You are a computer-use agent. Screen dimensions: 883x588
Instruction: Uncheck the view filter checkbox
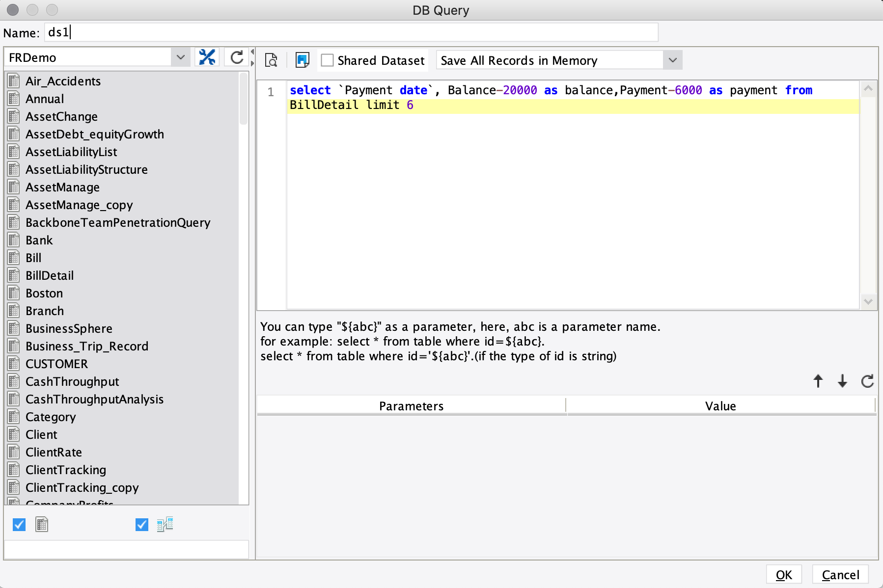[141, 525]
